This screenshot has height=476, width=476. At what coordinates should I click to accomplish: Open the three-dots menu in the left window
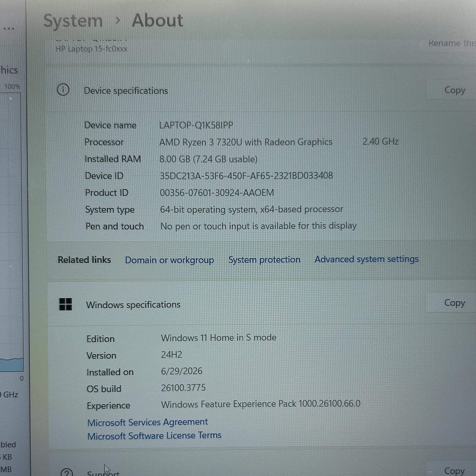[x=9, y=29]
